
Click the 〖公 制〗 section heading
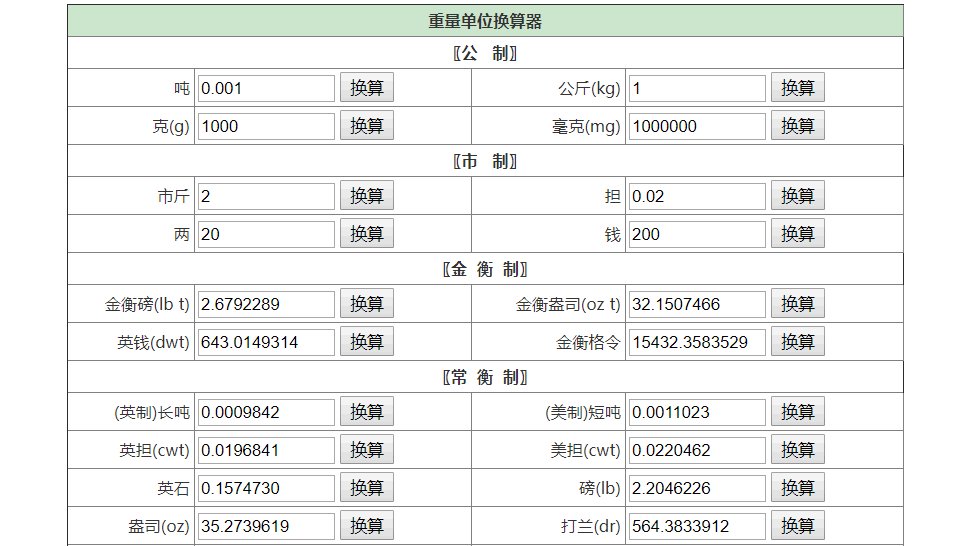pyautogui.click(x=485, y=53)
